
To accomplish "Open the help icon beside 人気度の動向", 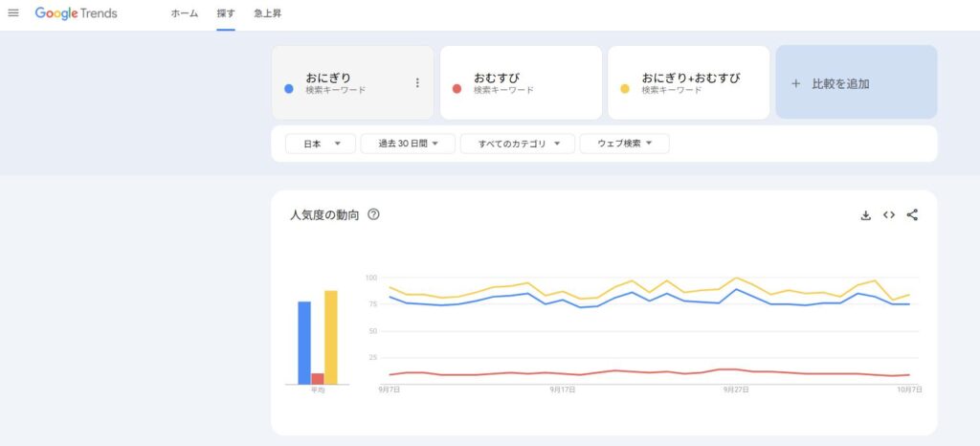I will [373, 215].
